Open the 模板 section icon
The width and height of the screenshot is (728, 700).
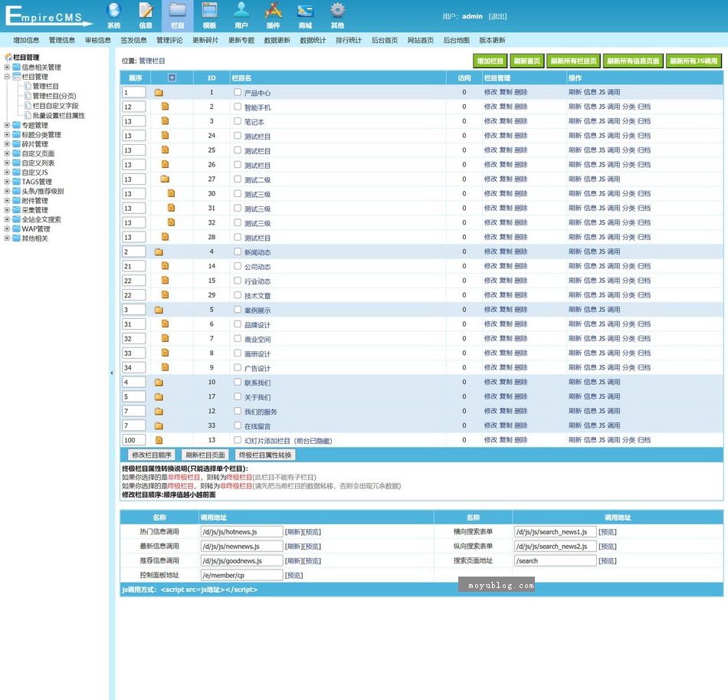[x=209, y=15]
